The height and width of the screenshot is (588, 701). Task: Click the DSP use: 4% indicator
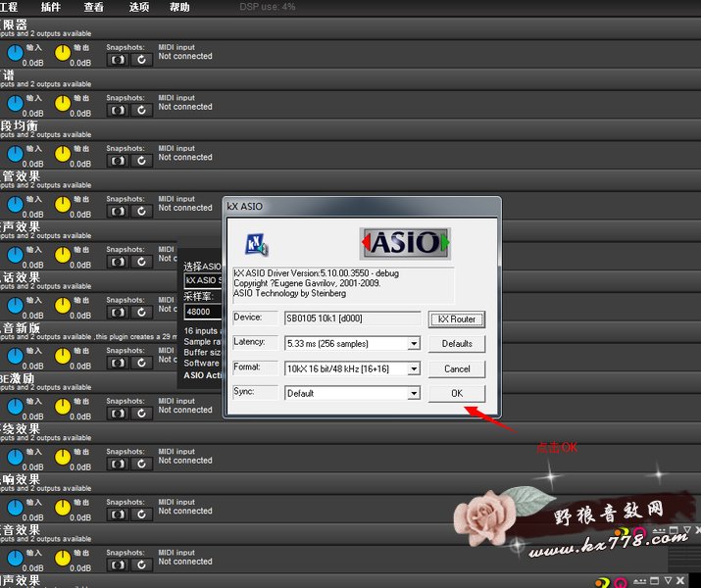[x=268, y=7]
